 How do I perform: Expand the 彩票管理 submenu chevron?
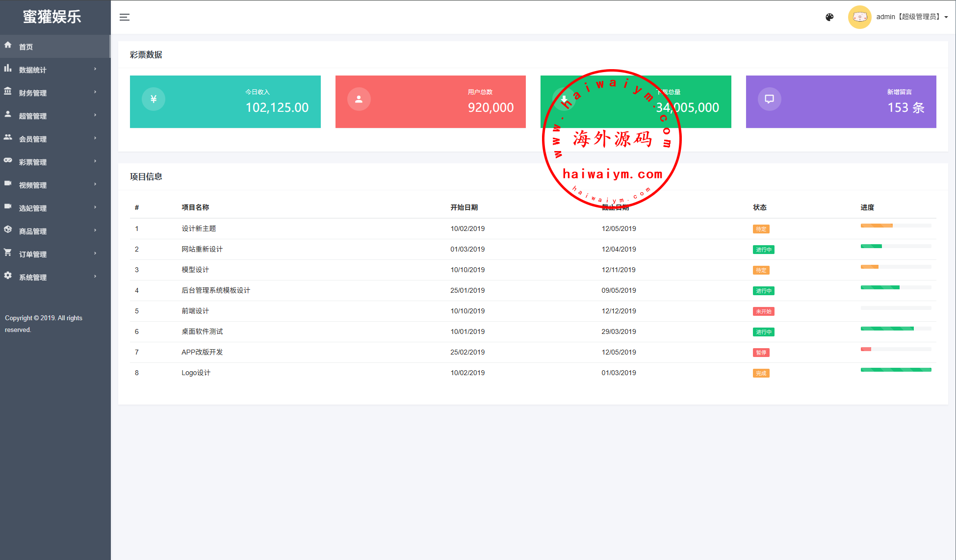click(x=95, y=161)
